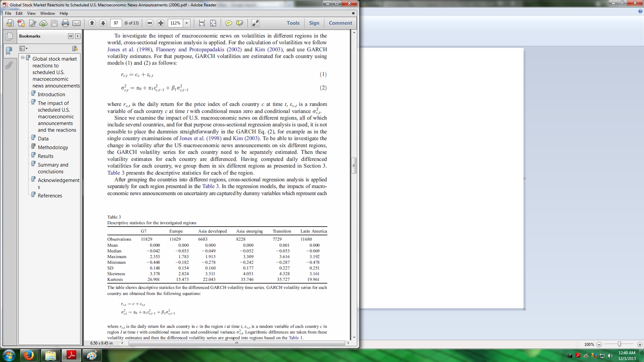
Task: Open the Windows Start menu
Action: tap(9, 355)
